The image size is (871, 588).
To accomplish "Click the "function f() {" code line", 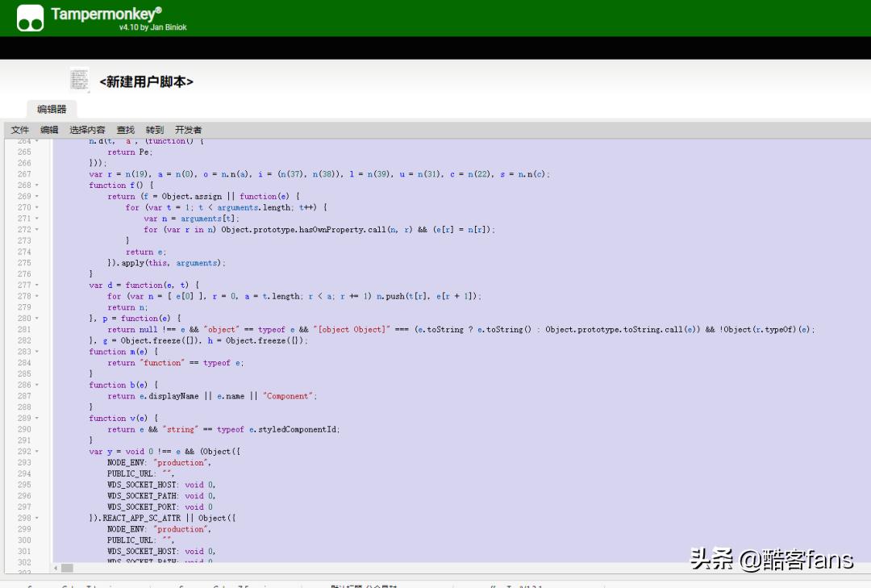I will (121, 185).
